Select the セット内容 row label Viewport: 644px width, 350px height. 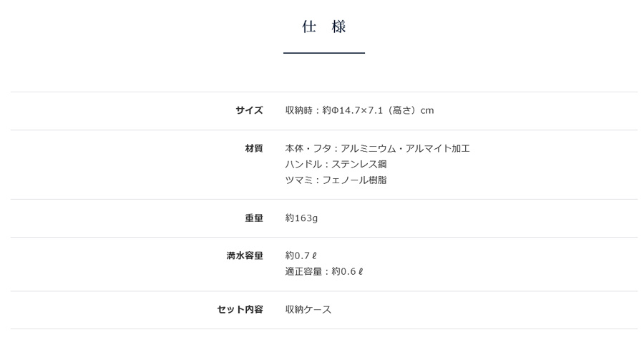click(240, 309)
